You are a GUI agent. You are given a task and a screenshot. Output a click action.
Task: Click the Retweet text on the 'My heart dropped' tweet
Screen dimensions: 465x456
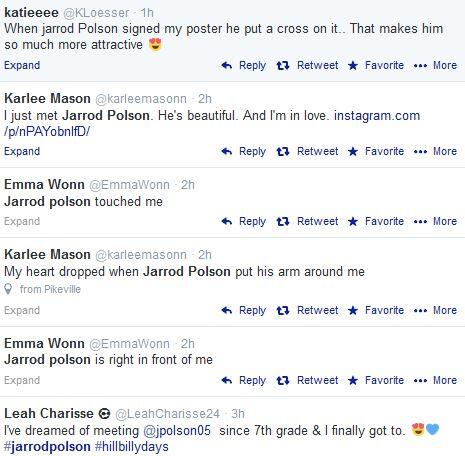(x=318, y=310)
